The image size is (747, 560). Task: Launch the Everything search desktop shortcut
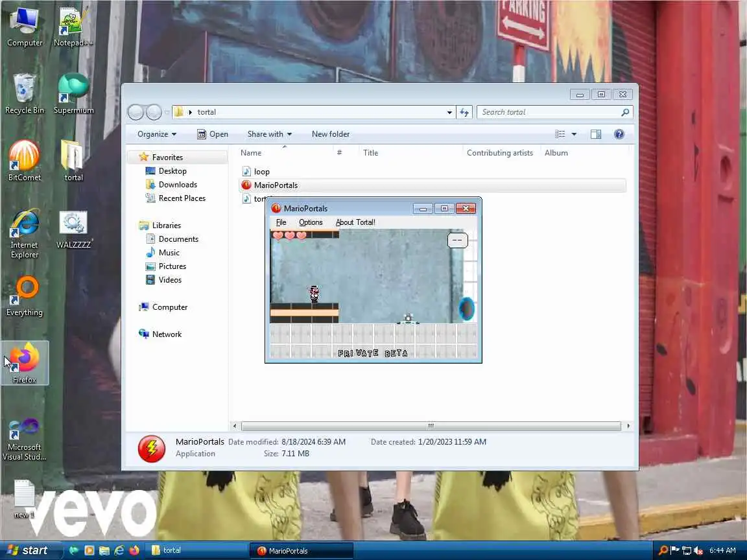24,296
